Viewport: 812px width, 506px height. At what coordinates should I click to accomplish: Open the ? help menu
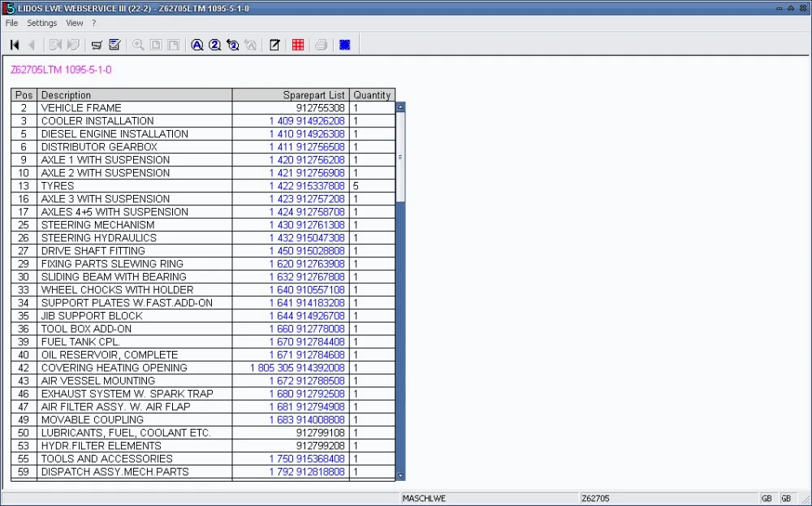click(x=93, y=23)
